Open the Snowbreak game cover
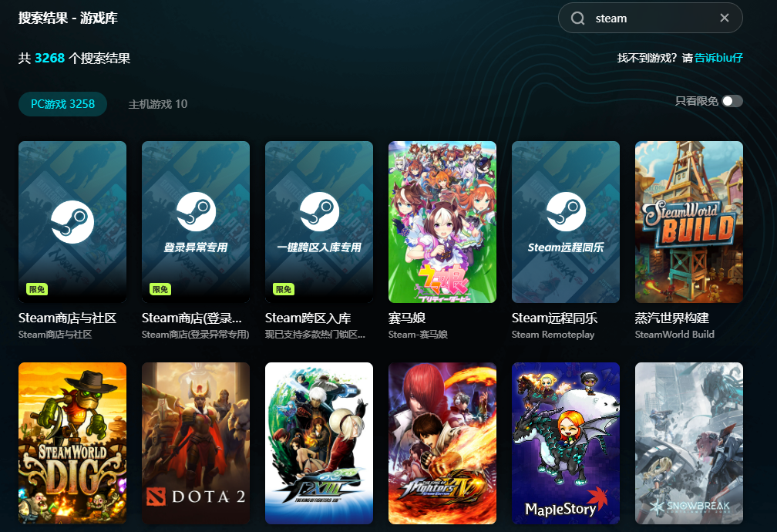The width and height of the screenshot is (777, 532). click(689, 443)
